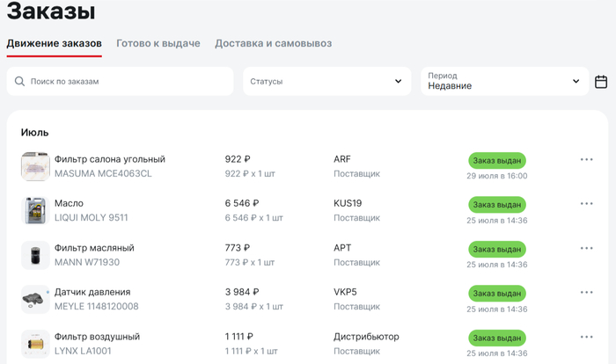The image size is (616, 364).
Task: Select the Движение заказов tab
Action: [x=54, y=43]
